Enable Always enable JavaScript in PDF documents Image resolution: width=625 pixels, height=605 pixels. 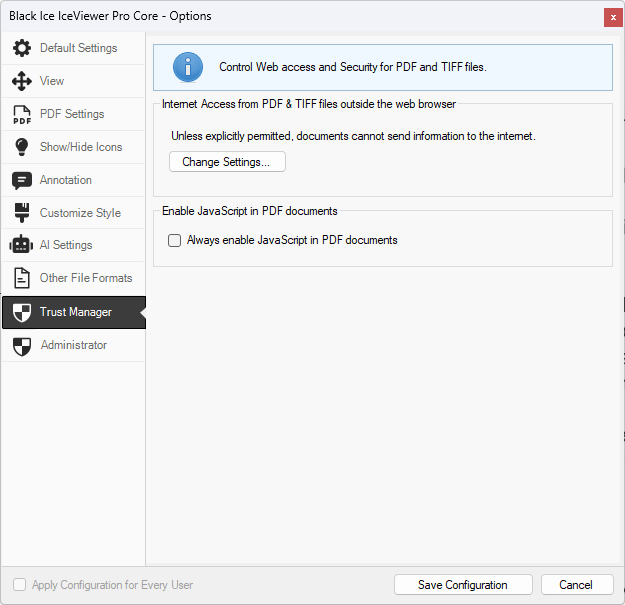[x=174, y=240]
